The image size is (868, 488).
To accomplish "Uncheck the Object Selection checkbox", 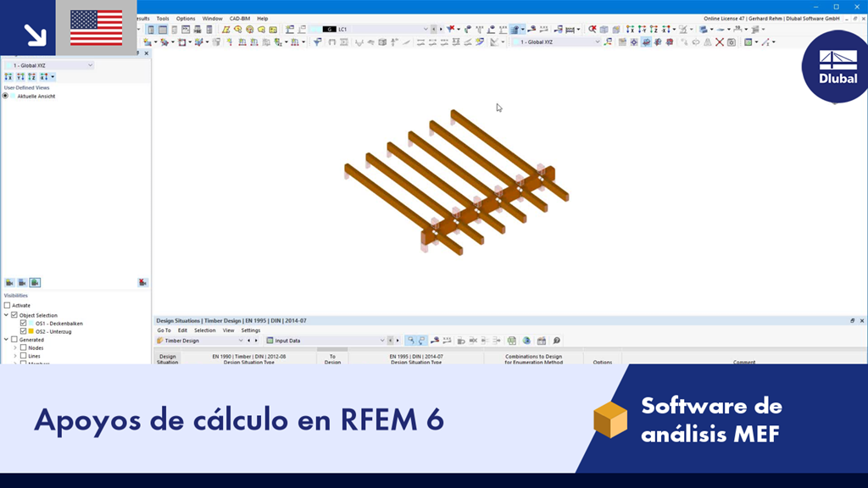I will (14, 315).
